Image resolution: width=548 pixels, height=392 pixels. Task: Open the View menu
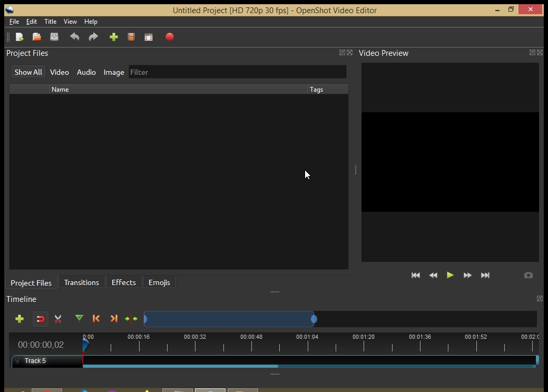click(70, 22)
